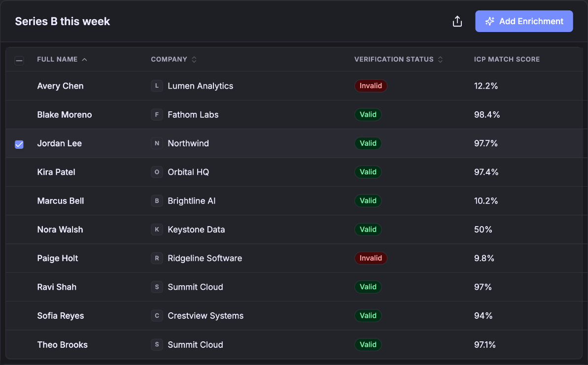
Task: Click the Series B this week title
Action: (x=62, y=21)
